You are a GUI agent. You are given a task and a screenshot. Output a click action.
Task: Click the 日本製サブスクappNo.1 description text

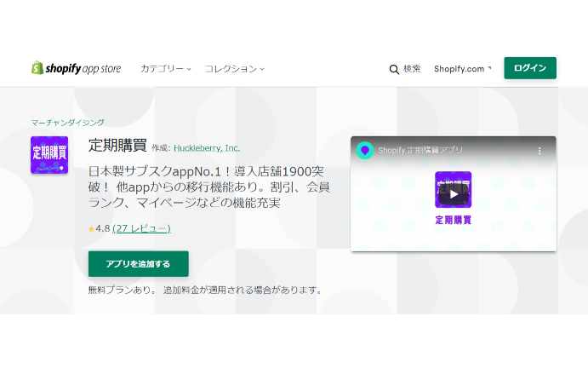[209, 187]
